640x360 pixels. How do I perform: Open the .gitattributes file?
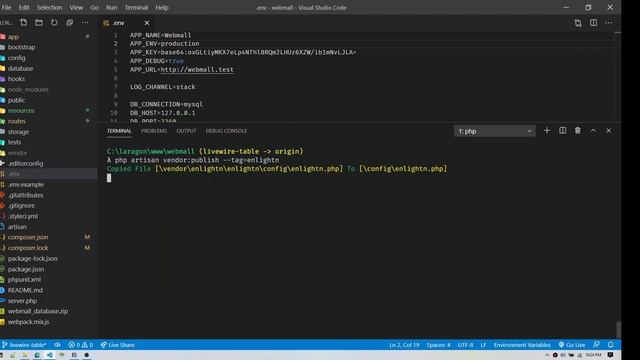pyautogui.click(x=48, y=195)
